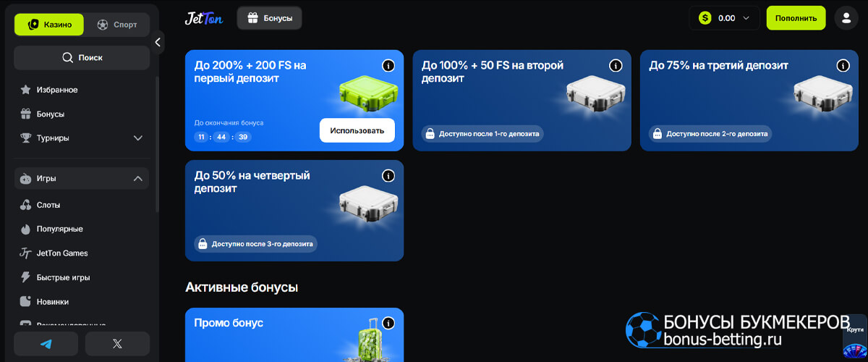Click the Пополнить deposit button
The width and height of the screenshot is (868, 362).
coord(796,18)
